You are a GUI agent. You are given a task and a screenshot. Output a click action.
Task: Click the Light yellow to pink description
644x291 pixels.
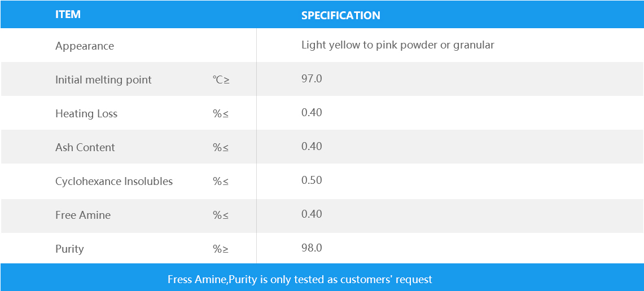click(x=397, y=45)
